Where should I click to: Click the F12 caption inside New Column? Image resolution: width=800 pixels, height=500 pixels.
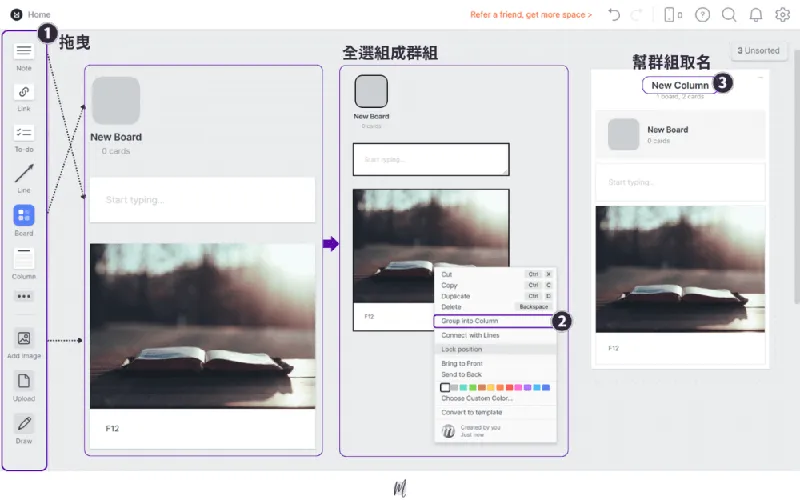pos(613,348)
